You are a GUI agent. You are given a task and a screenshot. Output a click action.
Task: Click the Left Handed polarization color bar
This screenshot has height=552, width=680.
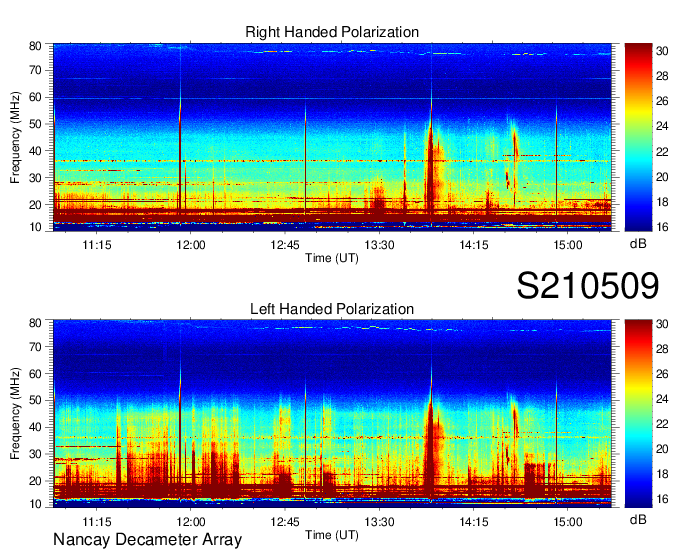coord(638,414)
